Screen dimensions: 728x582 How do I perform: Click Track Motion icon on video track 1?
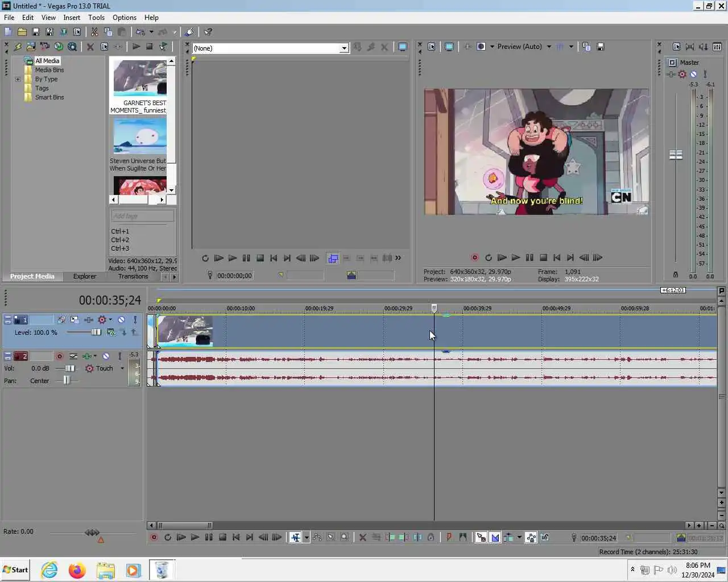pyautogui.click(x=75, y=320)
